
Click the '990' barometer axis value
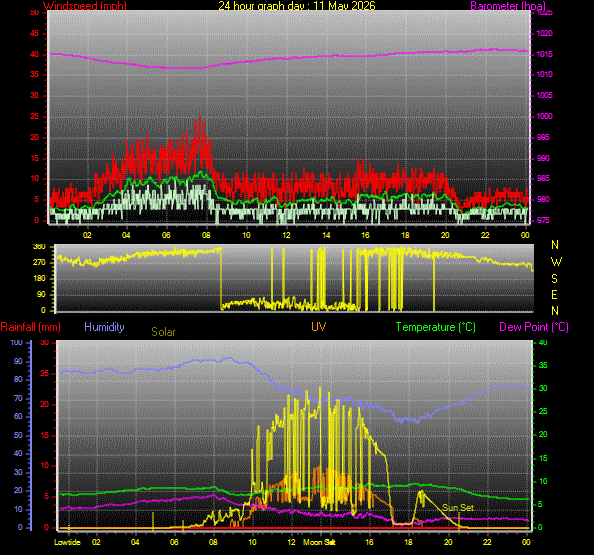[x=543, y=158]
